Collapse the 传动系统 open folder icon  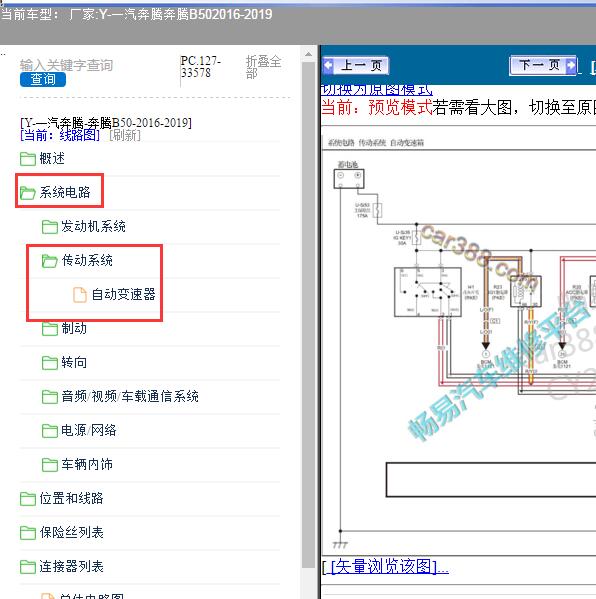50,261
